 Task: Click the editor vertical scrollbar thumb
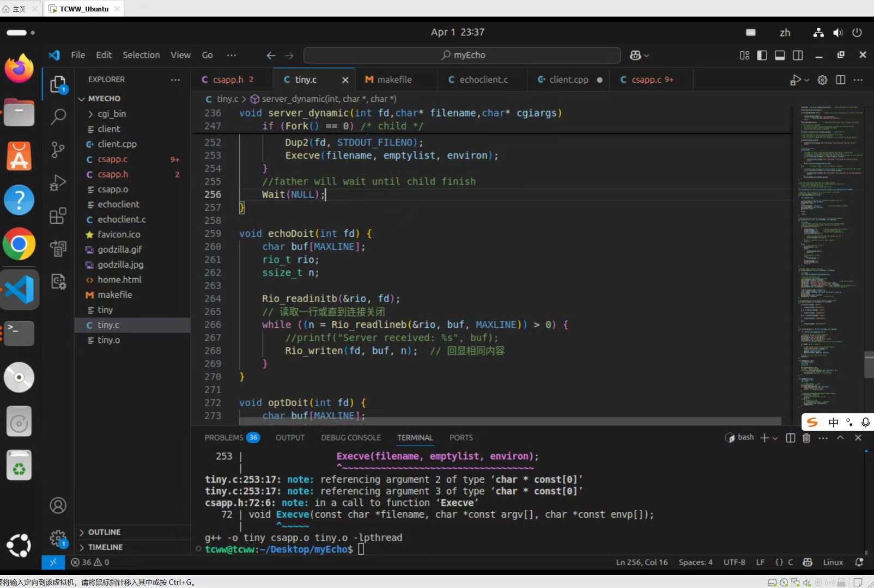coord(869,365)
